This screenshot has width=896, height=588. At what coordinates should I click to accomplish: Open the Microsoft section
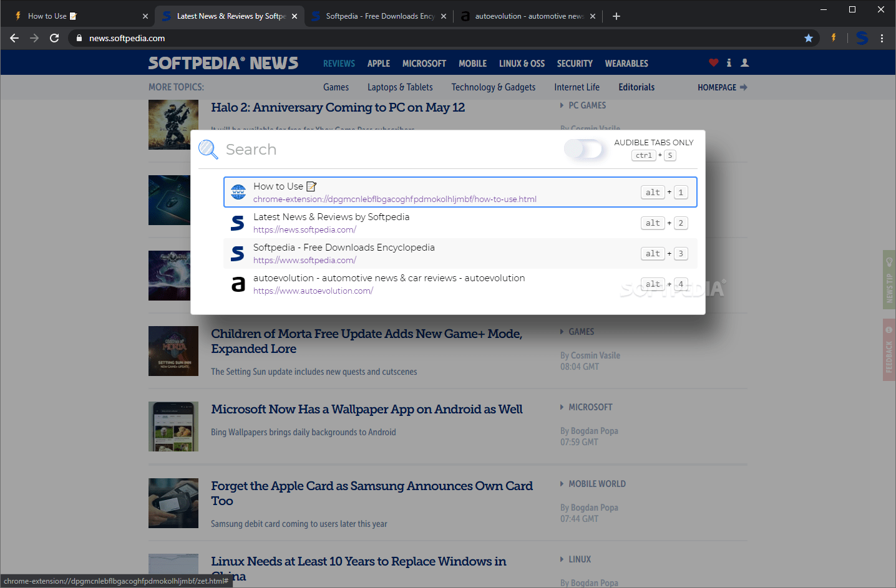(424, 64)
